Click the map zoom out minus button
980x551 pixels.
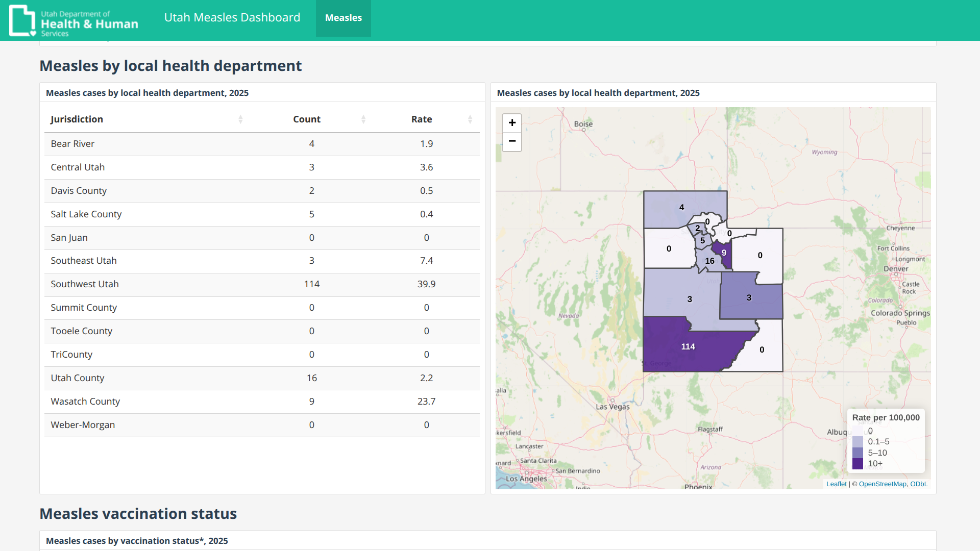pos(512,141)
